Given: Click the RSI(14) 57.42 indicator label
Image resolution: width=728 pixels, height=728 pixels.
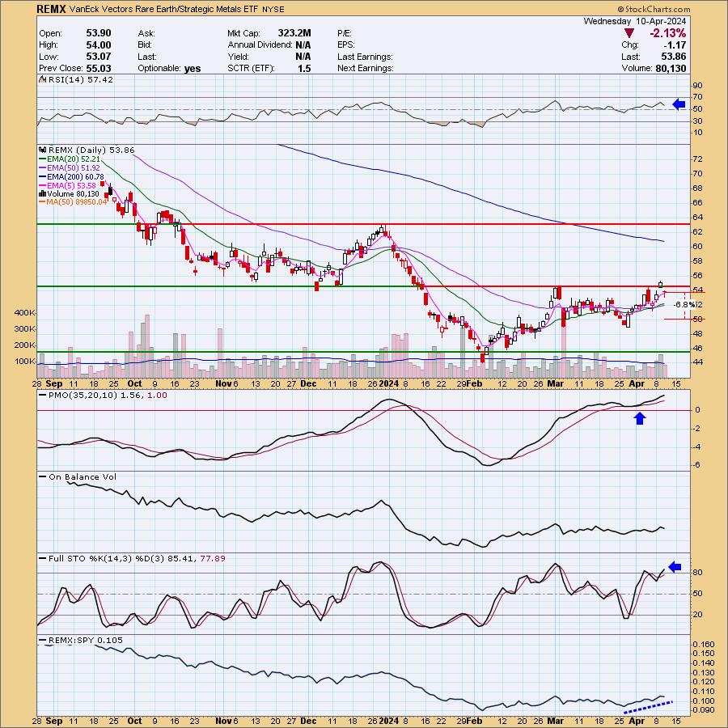Looking at the screenshot, I should pyautogui.click(x=80, y=80).
